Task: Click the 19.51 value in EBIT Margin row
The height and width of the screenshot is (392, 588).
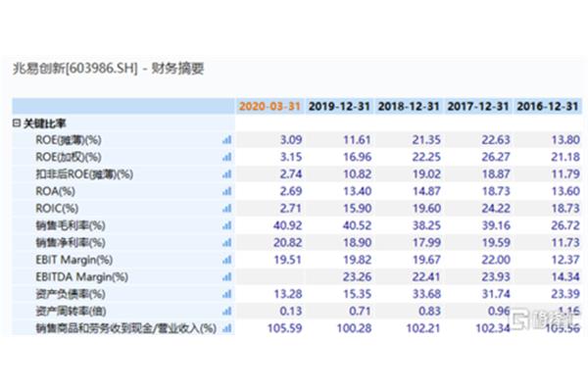Action: (x=287, y=260)
